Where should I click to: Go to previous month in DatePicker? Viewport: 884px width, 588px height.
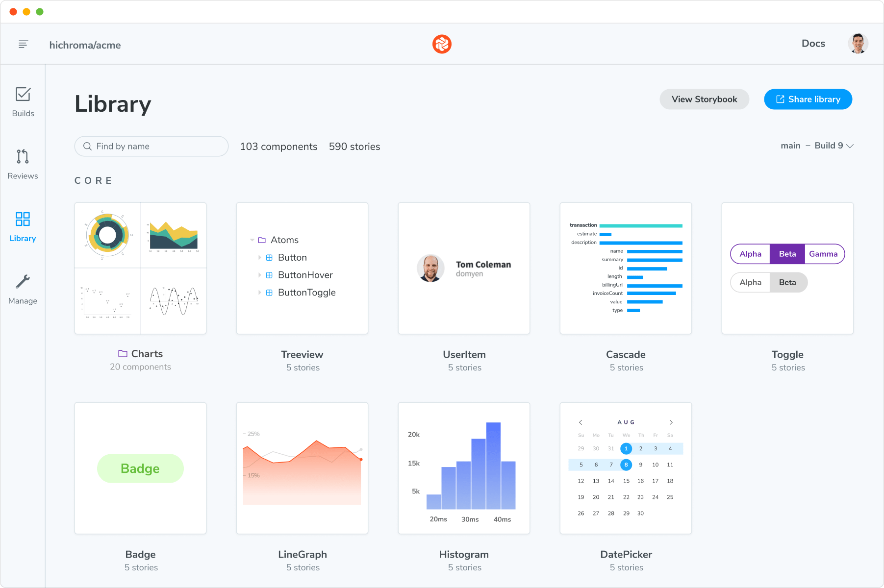pyautogui.click(x=581, y=422)
